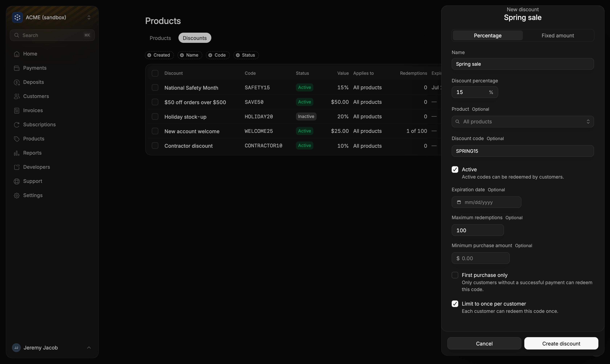Click the ACME organization logo icon

point(17,17)
